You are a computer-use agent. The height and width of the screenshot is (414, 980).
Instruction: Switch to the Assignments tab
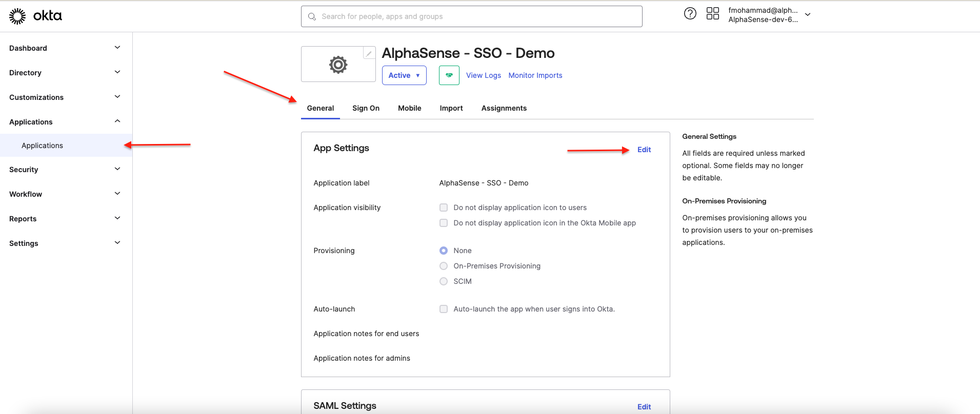[504, 108]
